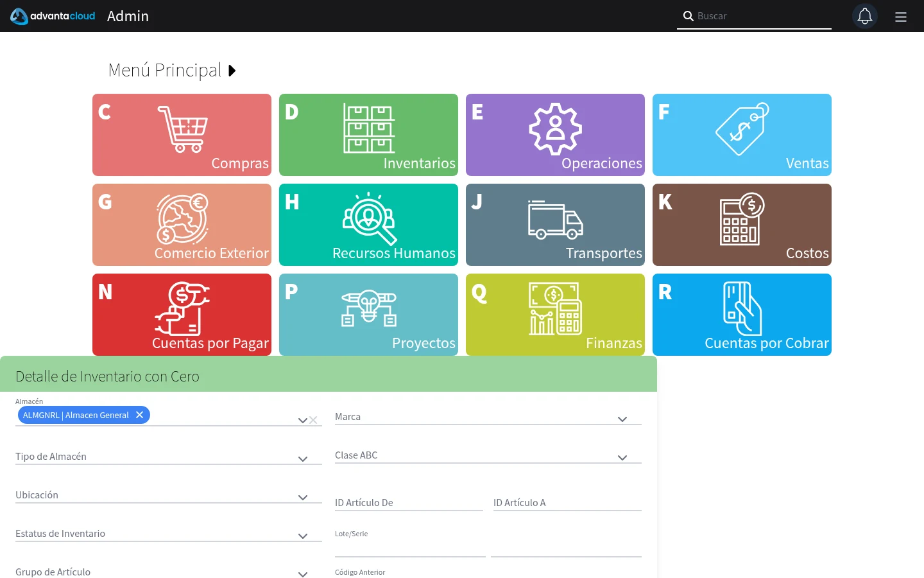Open the Operaciones gear tile

coord(555,135)
